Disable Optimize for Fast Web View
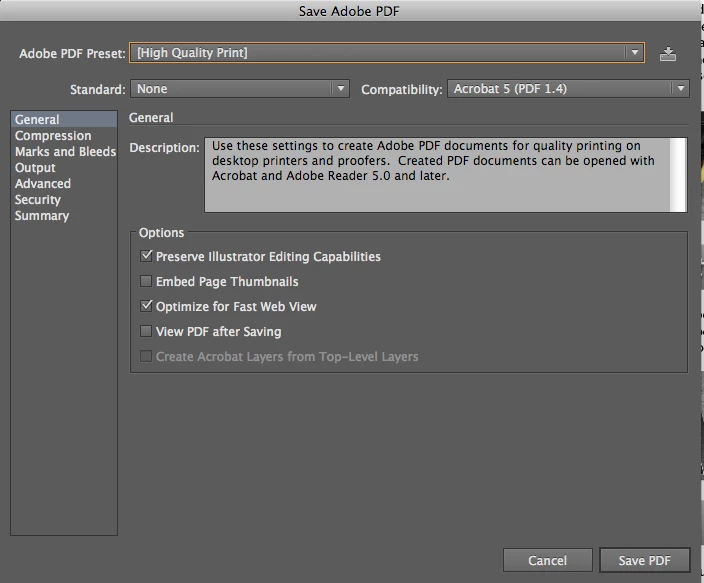Viewport: 704px width, 583px height. [x=146, y=306]
